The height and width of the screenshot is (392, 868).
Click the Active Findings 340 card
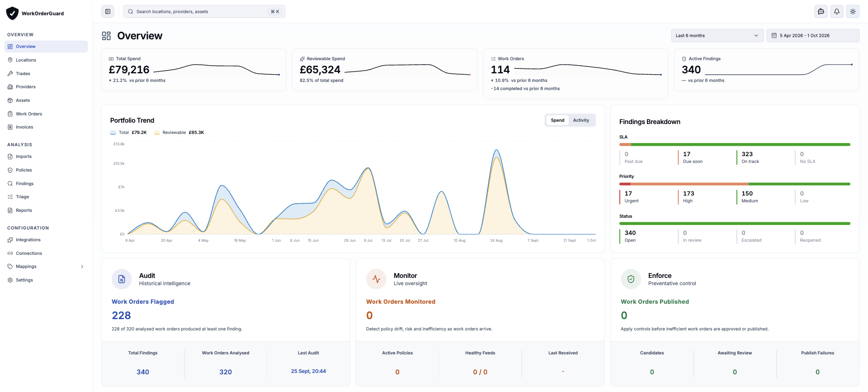coord(767,70)
